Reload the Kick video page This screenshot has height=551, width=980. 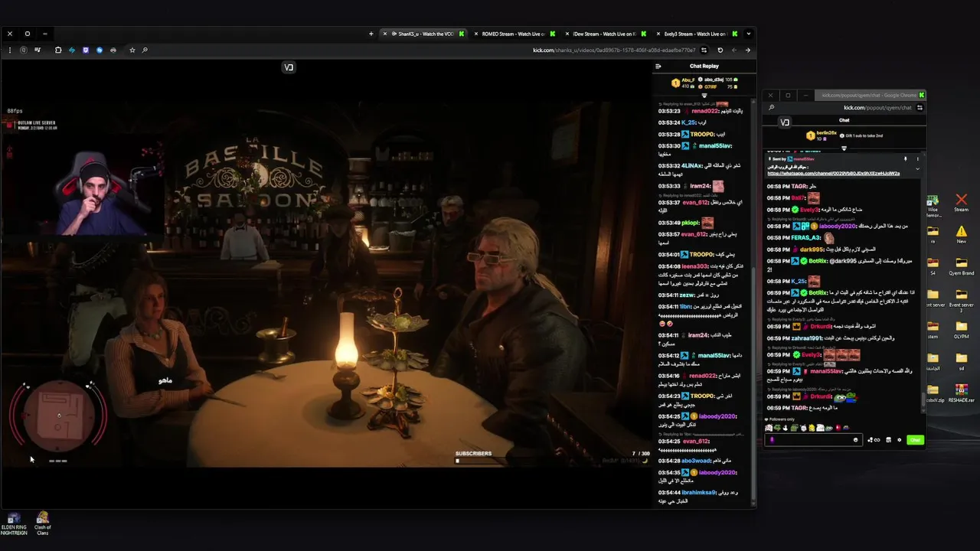(x=720, y=50)
